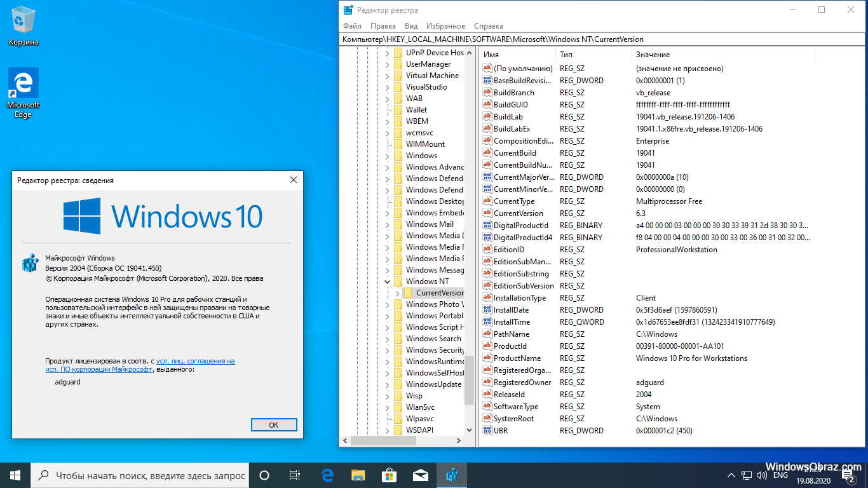The height and width of the screenshot is (488, 868).
Task: Expand the Windows Search key
Action: pos(388,339)
